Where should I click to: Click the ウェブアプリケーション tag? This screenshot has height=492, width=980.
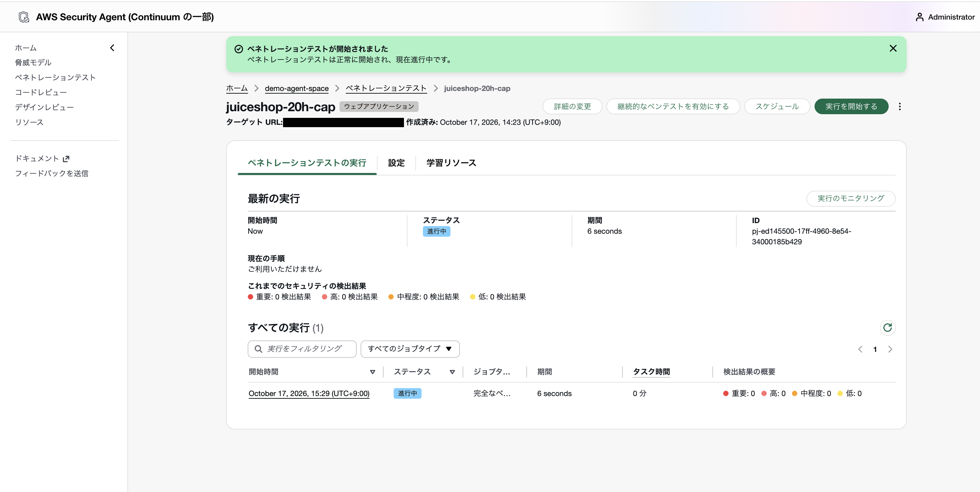pyautogui.click(x=378, y=107)
